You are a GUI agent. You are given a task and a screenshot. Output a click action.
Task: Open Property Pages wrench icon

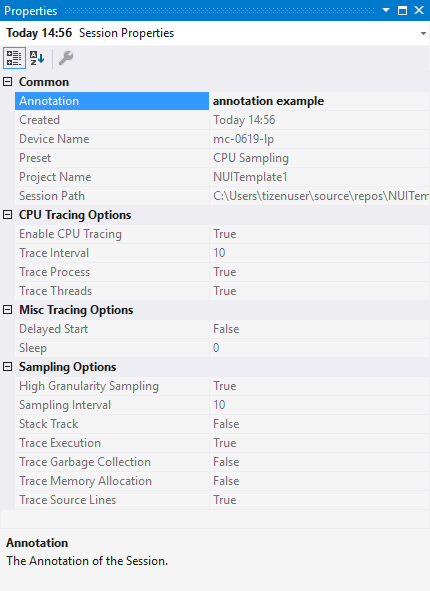66,58
